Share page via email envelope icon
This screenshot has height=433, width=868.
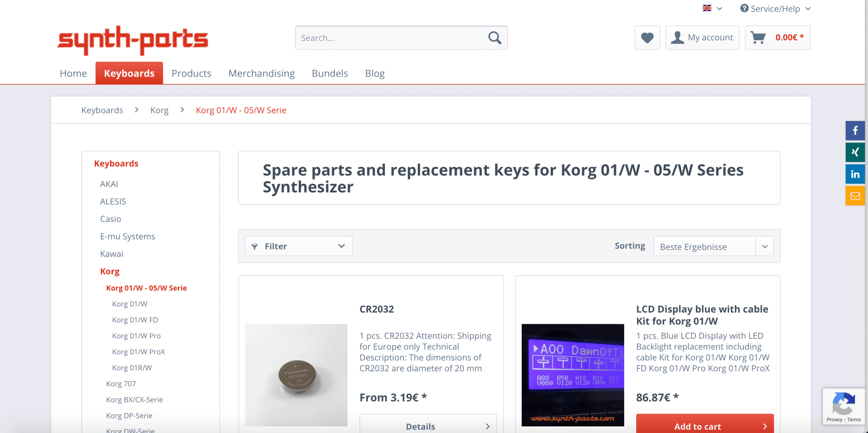click(855, 196)
